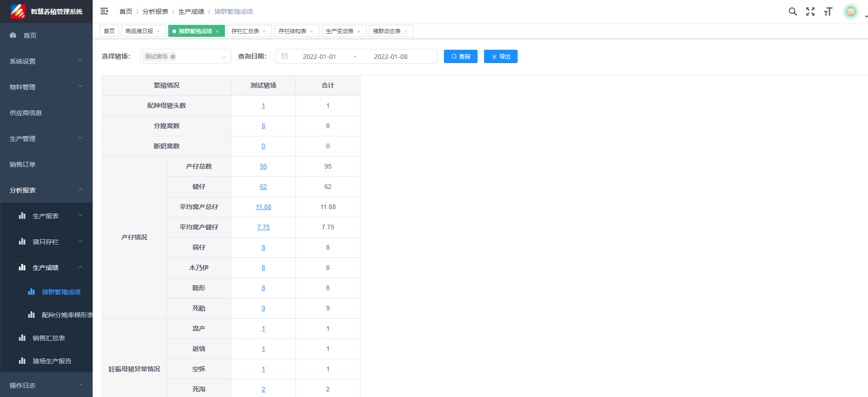Image resolution: width=868 pixels, height=397 pixels.
Task: Collapse the 分析报表 sidebar menu
Action: 46,190
